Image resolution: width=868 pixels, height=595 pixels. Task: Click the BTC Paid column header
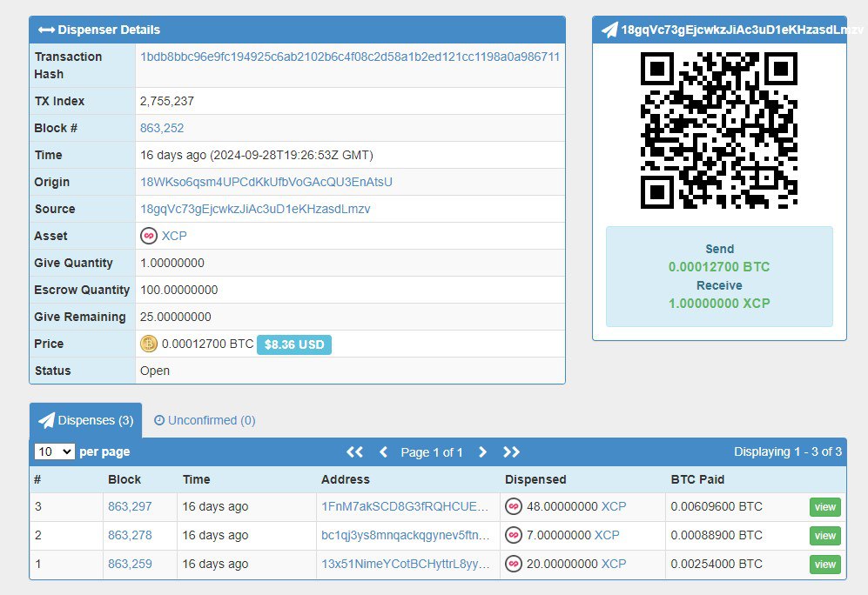point(697,479)
